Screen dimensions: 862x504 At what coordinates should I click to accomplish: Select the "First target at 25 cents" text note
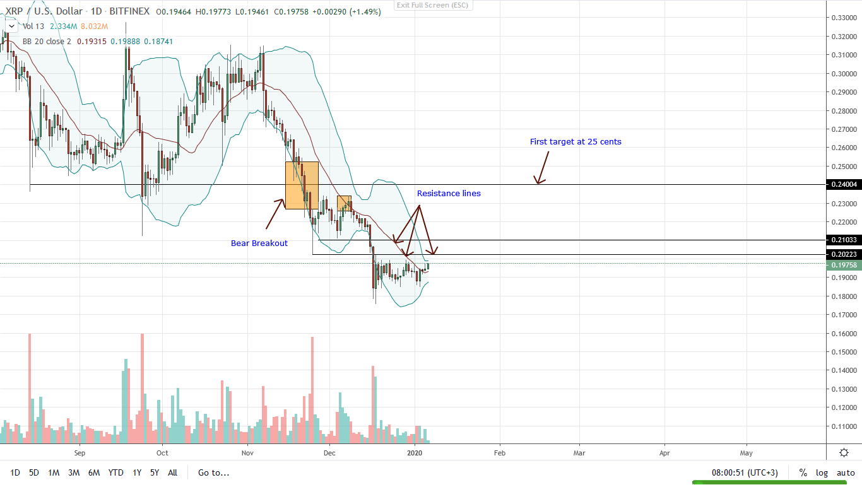(x=576, y=142)
